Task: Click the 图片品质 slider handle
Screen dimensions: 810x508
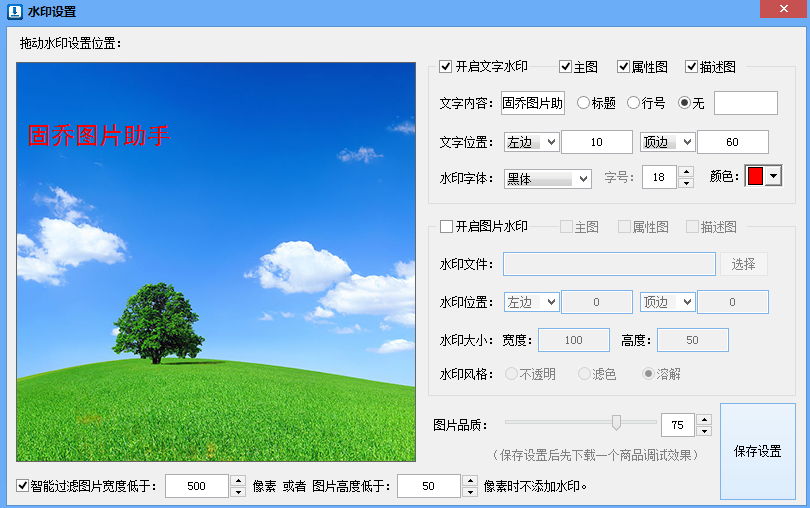Action: (616, 422)
